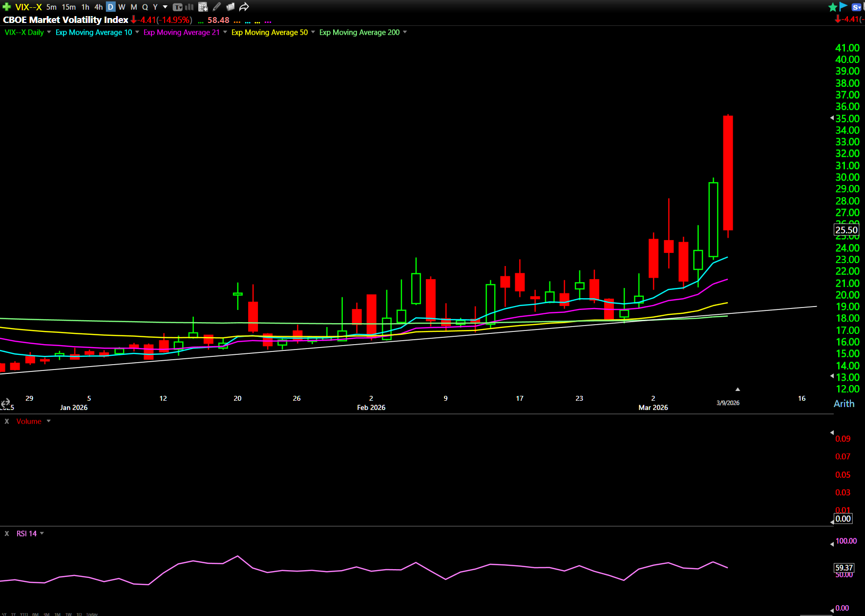The height and width of the screenshot is (616, 865).
Task: Click the blue flag icon
Action: (x=844, y=6)
